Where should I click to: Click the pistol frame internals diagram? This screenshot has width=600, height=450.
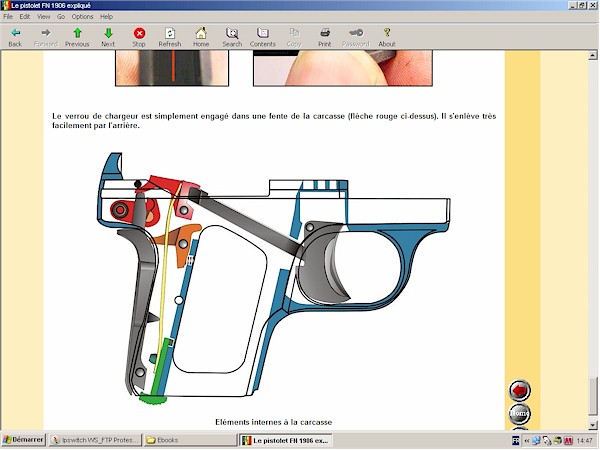point(273,279)
